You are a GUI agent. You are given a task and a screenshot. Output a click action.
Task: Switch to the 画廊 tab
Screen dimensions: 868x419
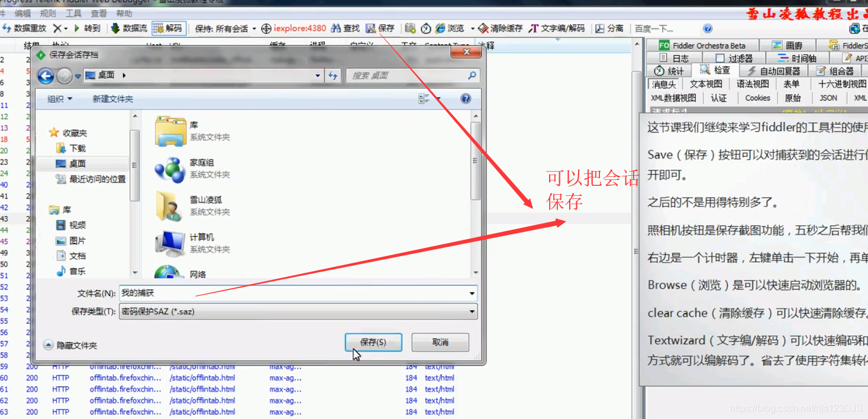coord(788,46)
